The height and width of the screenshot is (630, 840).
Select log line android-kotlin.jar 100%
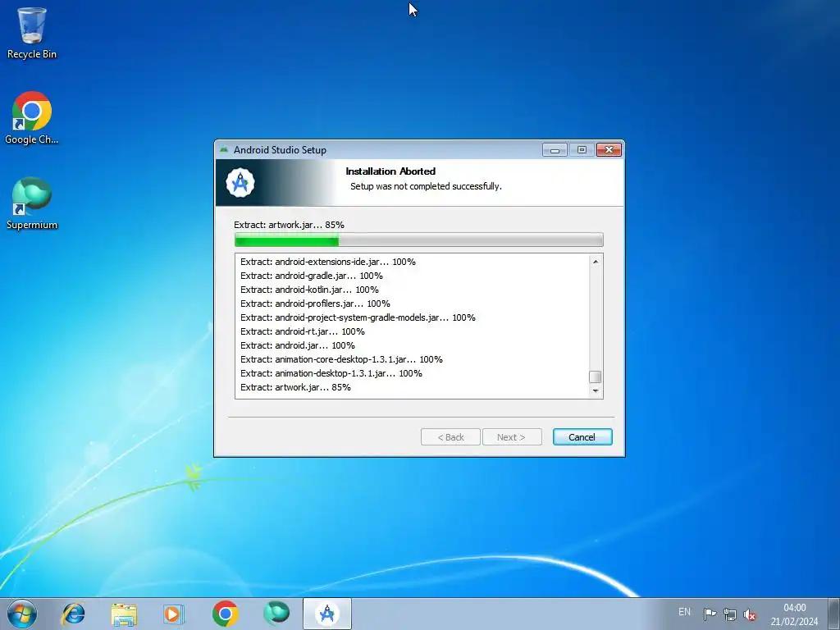309,290
